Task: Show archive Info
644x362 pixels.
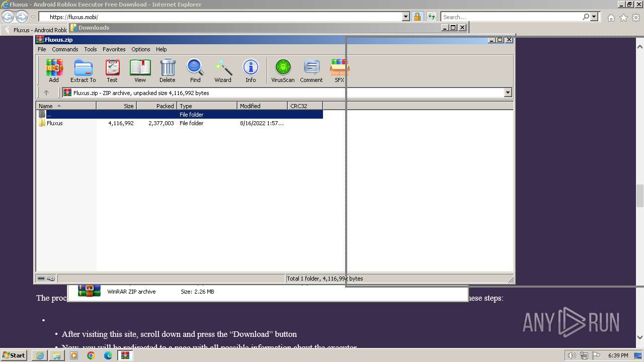Action: click(x=251, y=70)
